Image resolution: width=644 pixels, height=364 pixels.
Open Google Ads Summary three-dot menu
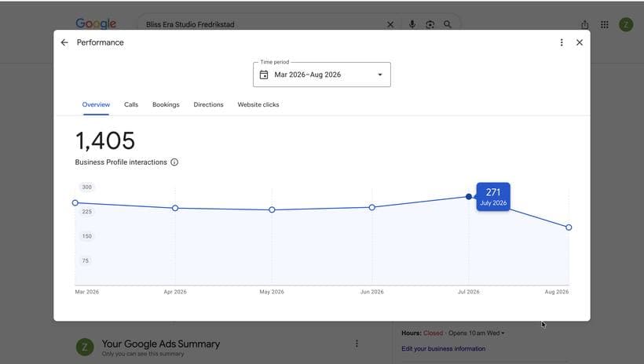click(357, 344)
